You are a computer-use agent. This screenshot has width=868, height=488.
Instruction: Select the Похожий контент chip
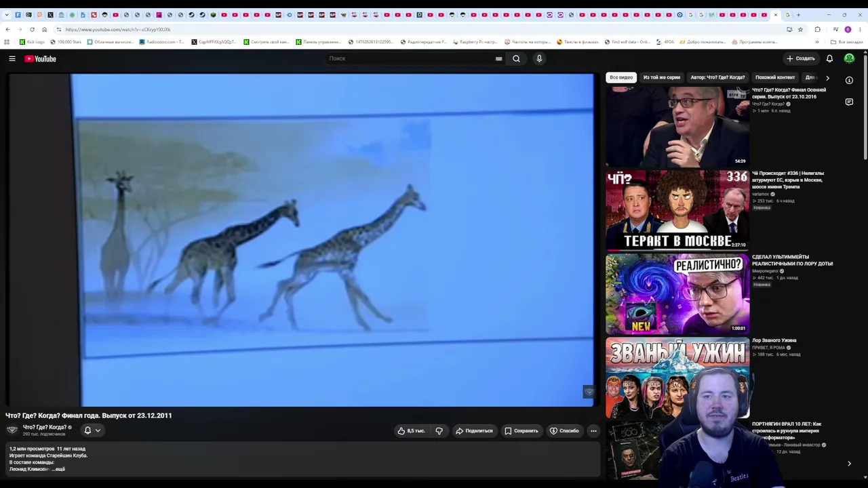tap(775, 77)
